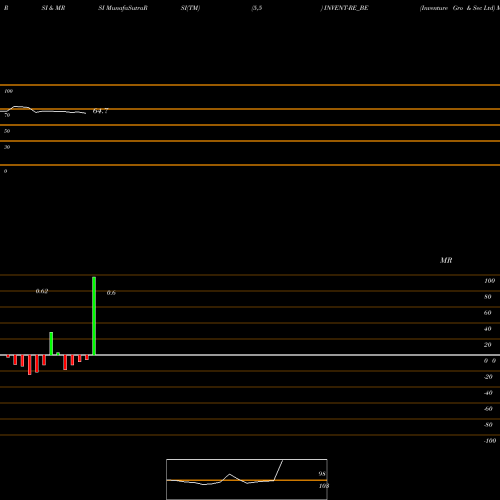
Task: Open the mini chart thumbnail at the bottom
Action: pos(247,479)
